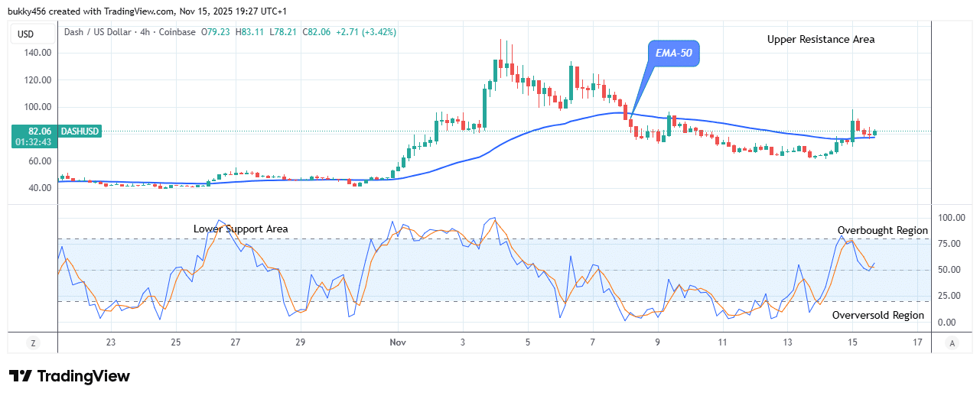The image size is (980, 399).
Task: Click the 17 date axis label
Action: [917, 343]
